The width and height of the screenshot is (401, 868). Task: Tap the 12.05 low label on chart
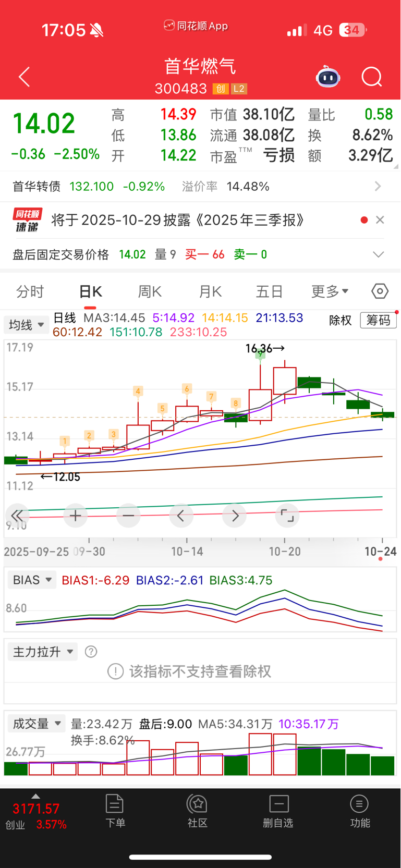click(x=60, y=476)
